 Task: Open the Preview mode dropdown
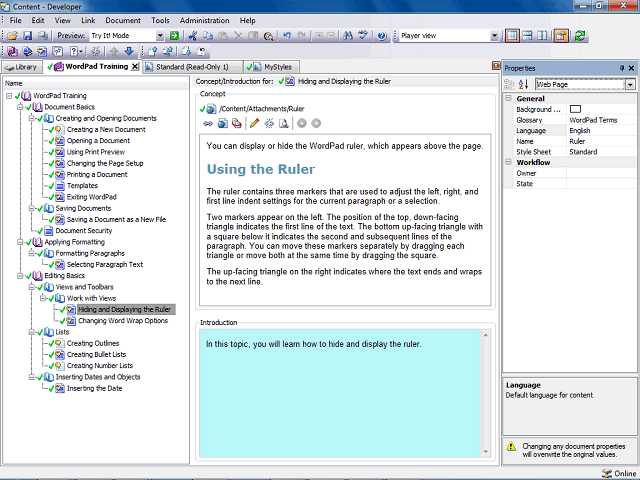pos(160,36)
